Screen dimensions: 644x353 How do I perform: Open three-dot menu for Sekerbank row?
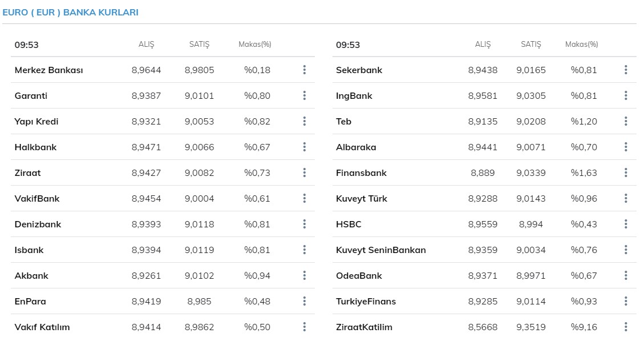pos(626,70)
